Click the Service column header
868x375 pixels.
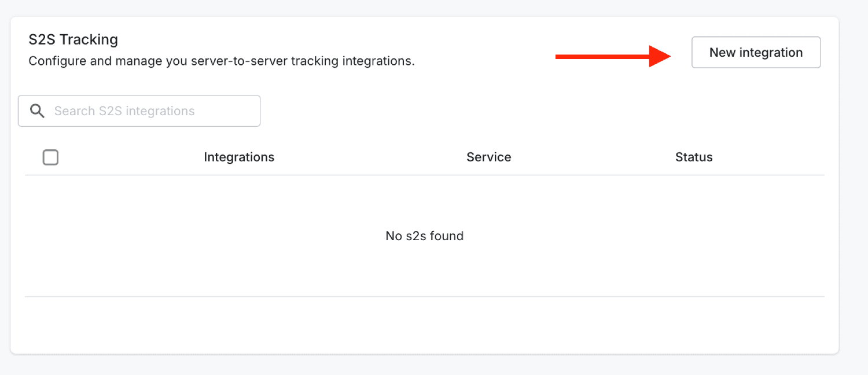point(489,157)
